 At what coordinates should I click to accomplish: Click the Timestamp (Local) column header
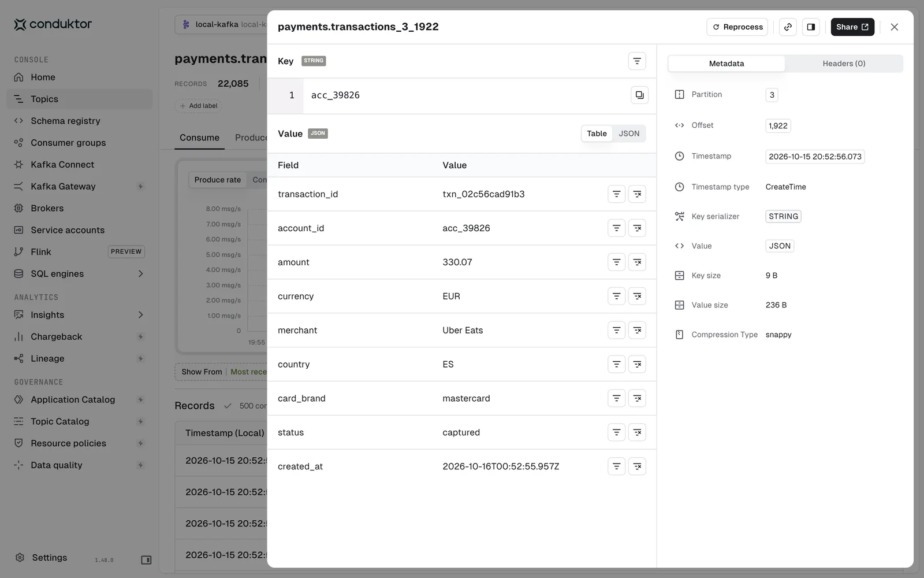(x=225, y=433)
